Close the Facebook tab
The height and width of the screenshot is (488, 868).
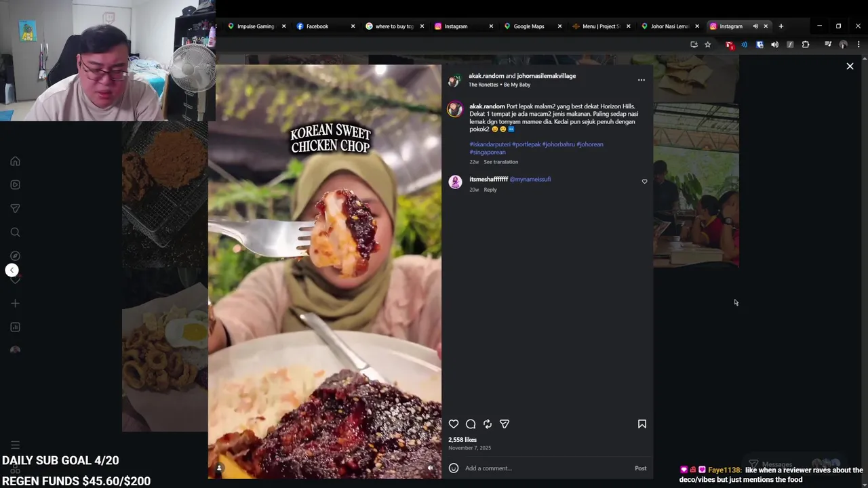coord(353,26)
